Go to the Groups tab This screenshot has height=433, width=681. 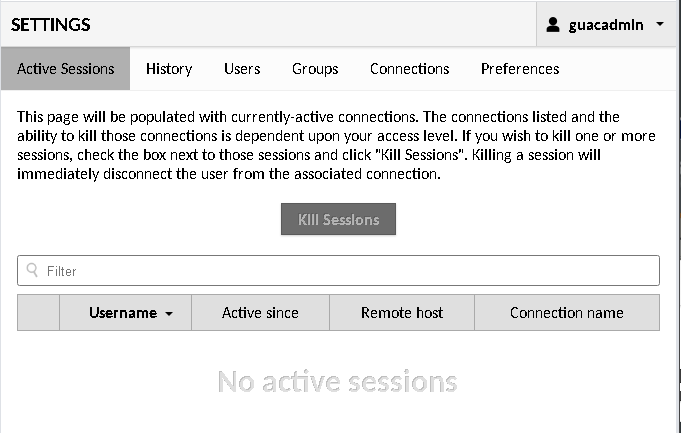click(x=315, y=69)
